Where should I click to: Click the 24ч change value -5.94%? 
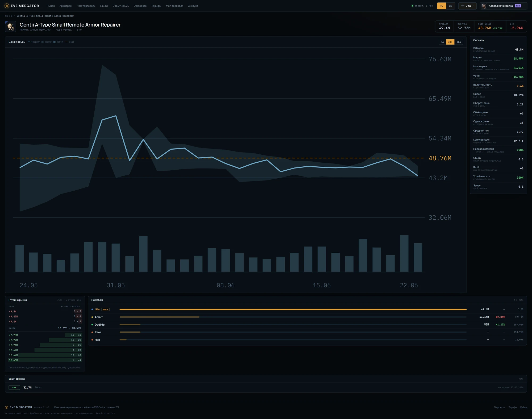[x=516, y=28]
